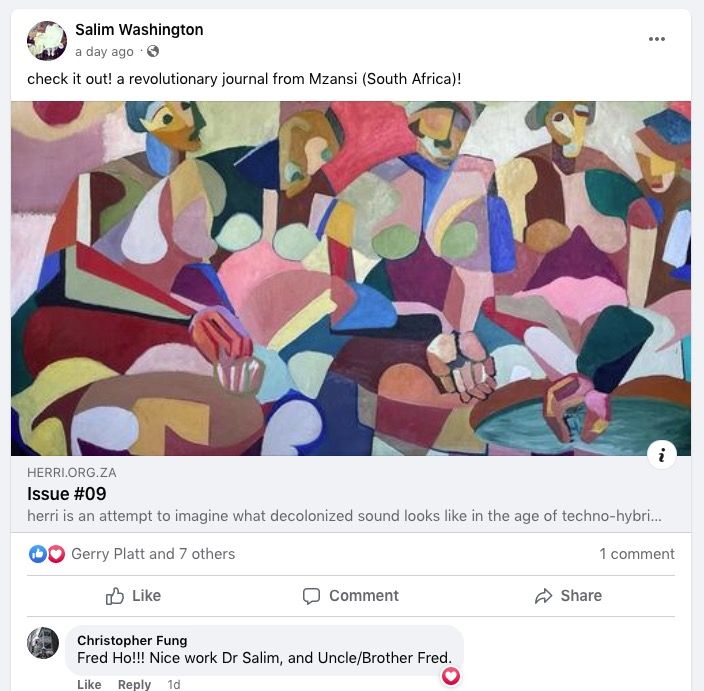Expand the '1 comment' link
The width and height of the screenshot is (704, 691).
point(637,554)
